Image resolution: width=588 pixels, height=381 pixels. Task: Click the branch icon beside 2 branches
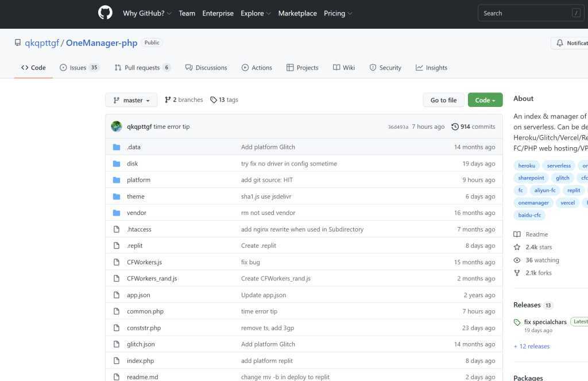coord(168,100)
